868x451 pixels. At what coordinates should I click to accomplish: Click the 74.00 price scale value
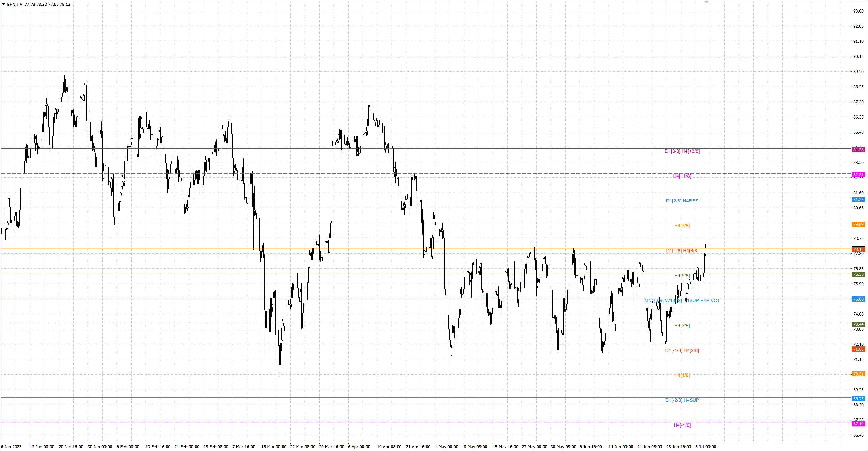point(858,314)
